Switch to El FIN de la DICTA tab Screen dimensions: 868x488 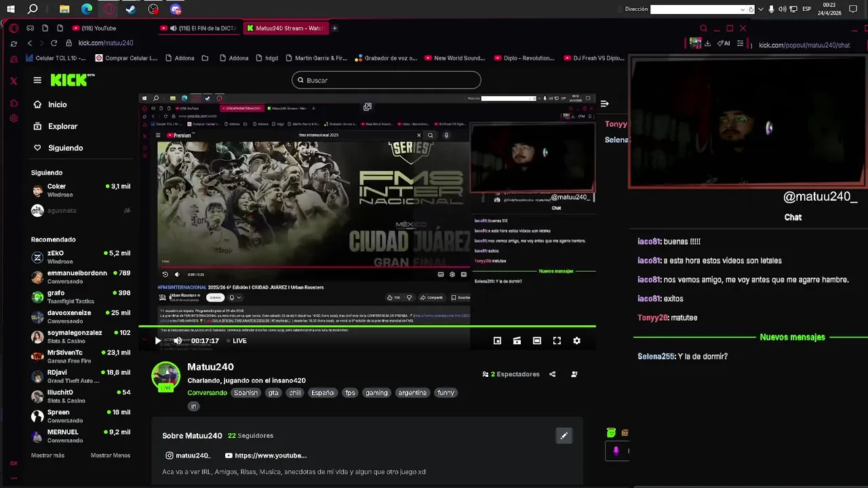[199, 28]
